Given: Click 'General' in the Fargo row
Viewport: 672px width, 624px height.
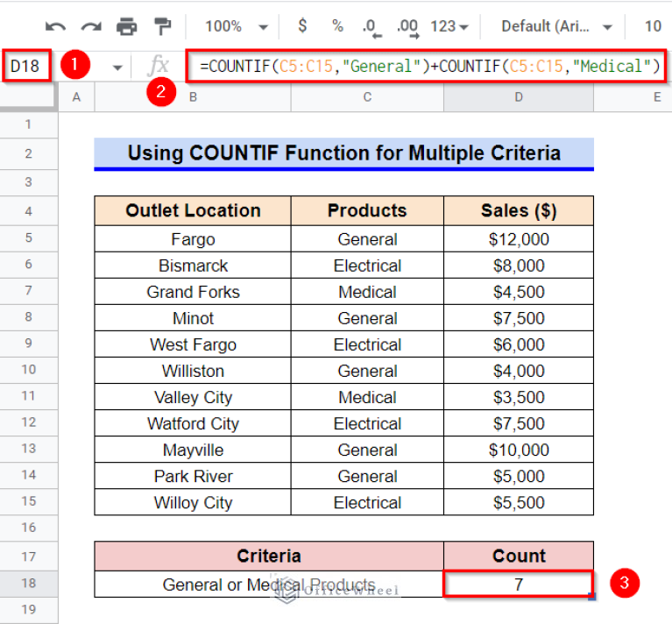Looking at the screenshot, I should tap(367, 239).
